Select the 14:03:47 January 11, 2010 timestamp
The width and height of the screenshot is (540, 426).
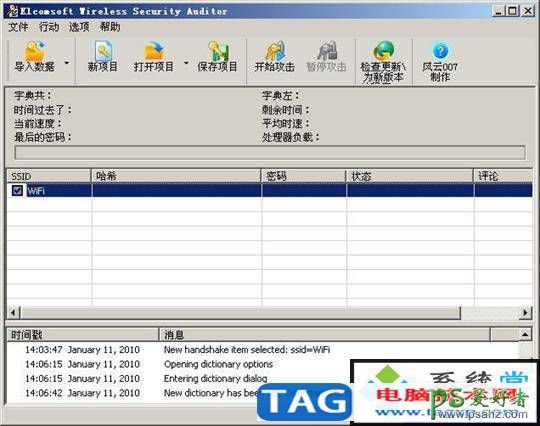(82, 350)
